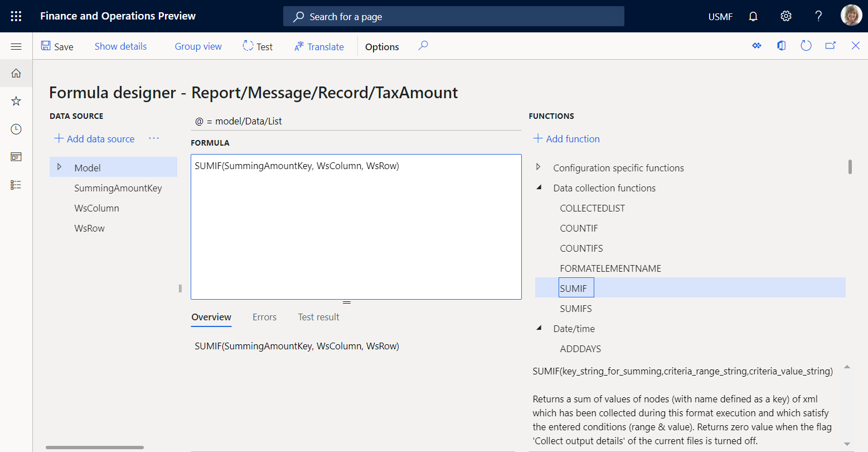The height and width of the screenshot is (452, 868).
Task: Select ADDDAYS function
Action: click(x=580, y=349)
